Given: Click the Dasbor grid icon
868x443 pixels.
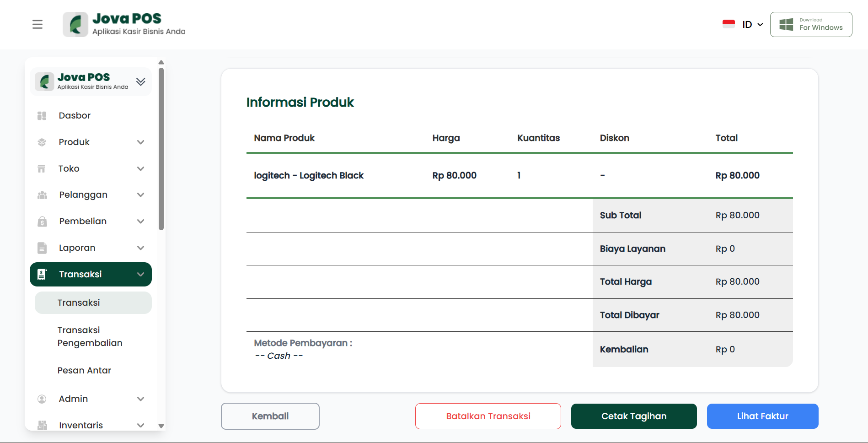Looking at the screenshot, I should 42,116.
